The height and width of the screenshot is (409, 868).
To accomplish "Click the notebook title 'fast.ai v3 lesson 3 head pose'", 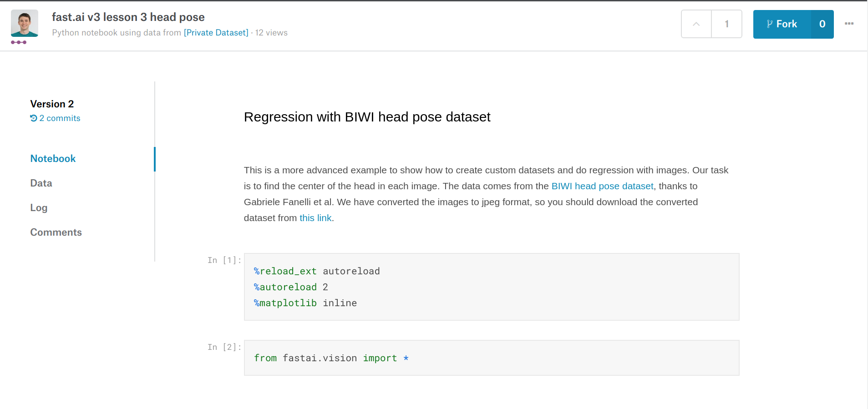I will tap(128, 17).
